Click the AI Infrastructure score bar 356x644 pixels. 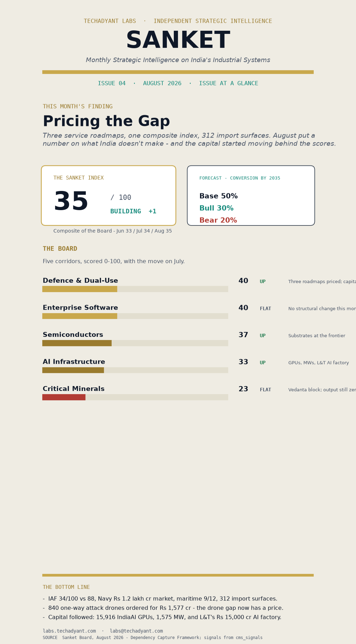(x=135, y=370)
